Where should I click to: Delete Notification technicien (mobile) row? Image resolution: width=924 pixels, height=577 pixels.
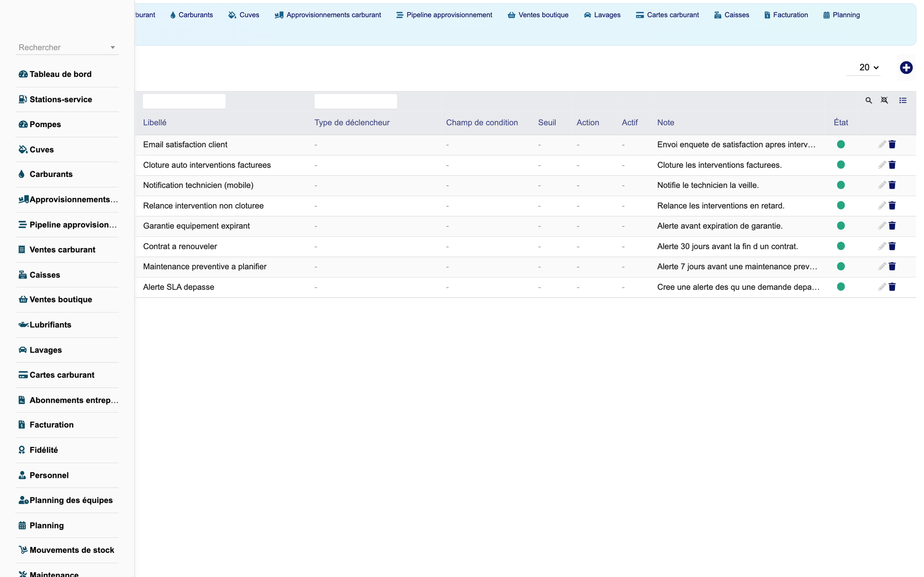[x=892, y=185]
